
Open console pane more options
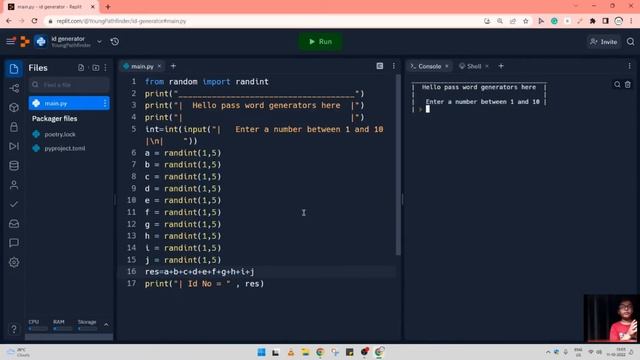tap(629, 66)
